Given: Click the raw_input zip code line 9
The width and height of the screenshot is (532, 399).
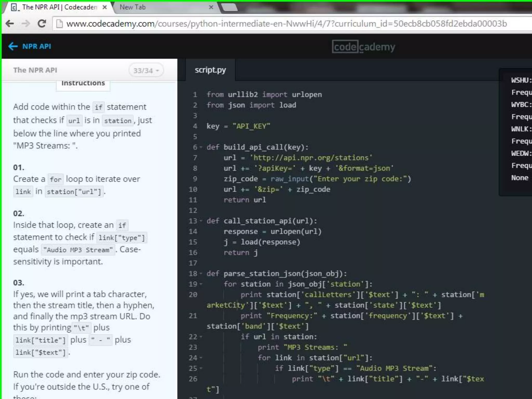Looking at the screenshot, I should click(x=317, y=179).
